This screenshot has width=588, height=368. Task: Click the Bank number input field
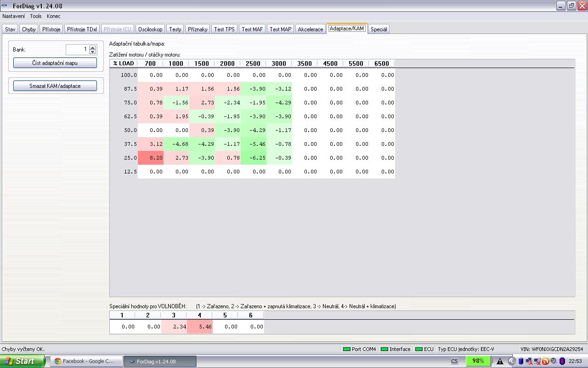77,49
